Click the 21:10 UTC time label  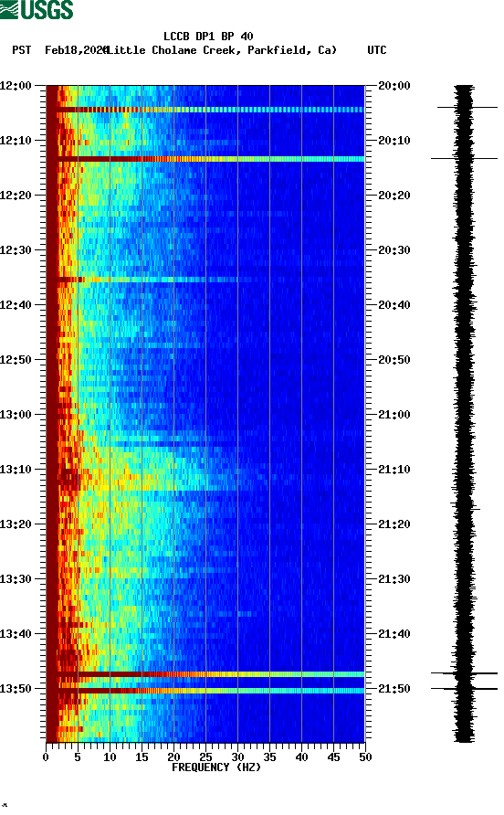coord(394,470)
